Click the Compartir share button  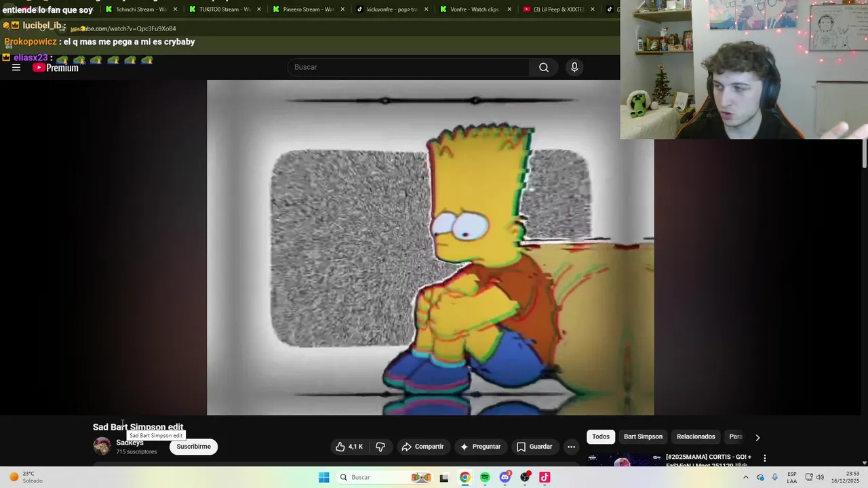coord(422,447)
